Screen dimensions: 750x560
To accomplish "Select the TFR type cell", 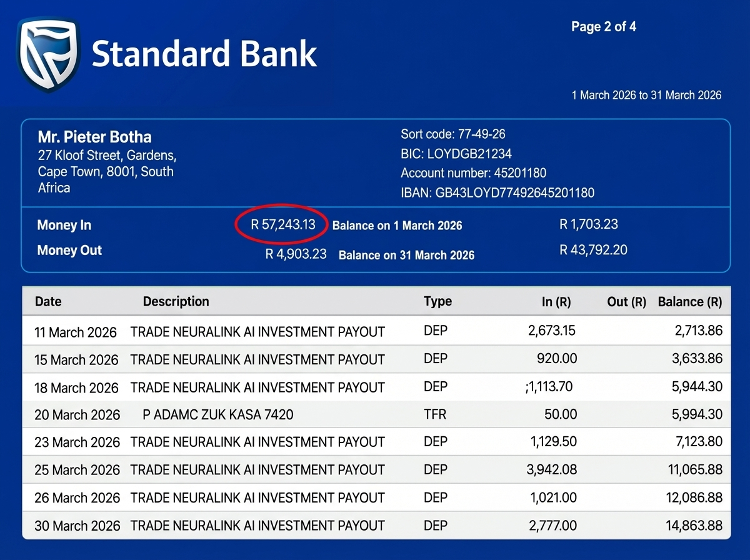I will (x=435, y=414).
